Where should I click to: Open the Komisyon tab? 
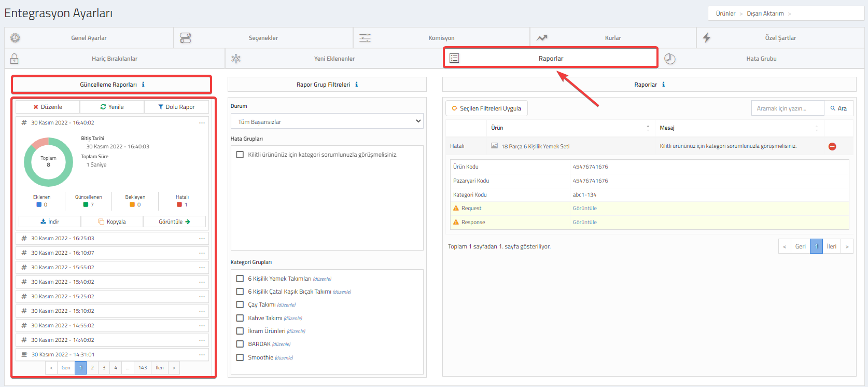point(441,38)
